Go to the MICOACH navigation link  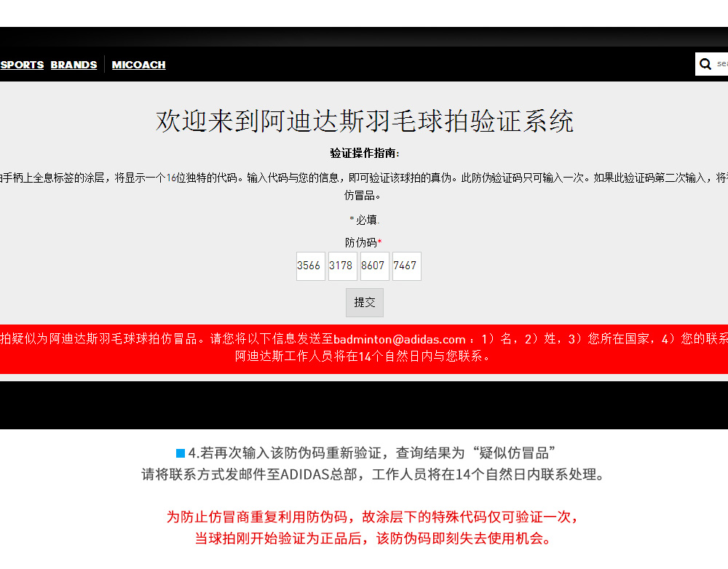pyautogui.click(x=138, y=65)
